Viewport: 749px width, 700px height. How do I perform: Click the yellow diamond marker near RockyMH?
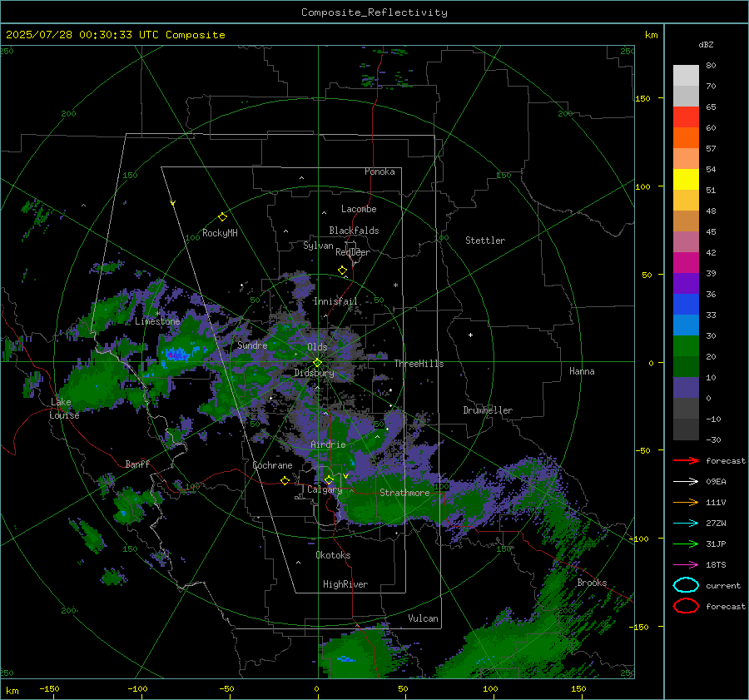tap(222, 217)
